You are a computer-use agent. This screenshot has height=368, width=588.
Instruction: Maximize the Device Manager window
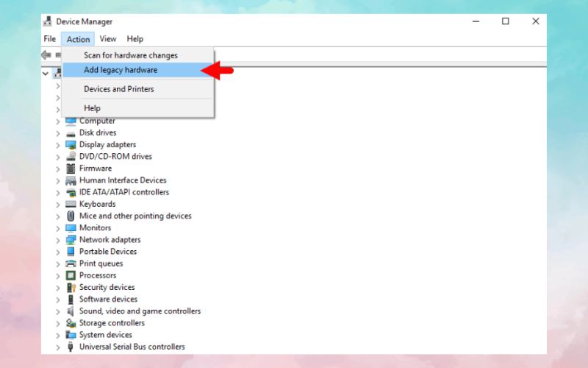(506, 21)
